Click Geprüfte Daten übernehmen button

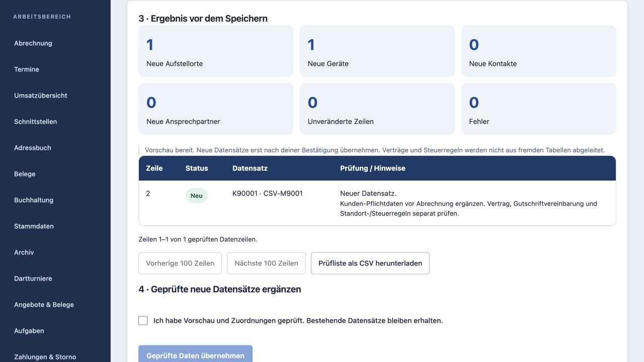(x=195, y=354)
